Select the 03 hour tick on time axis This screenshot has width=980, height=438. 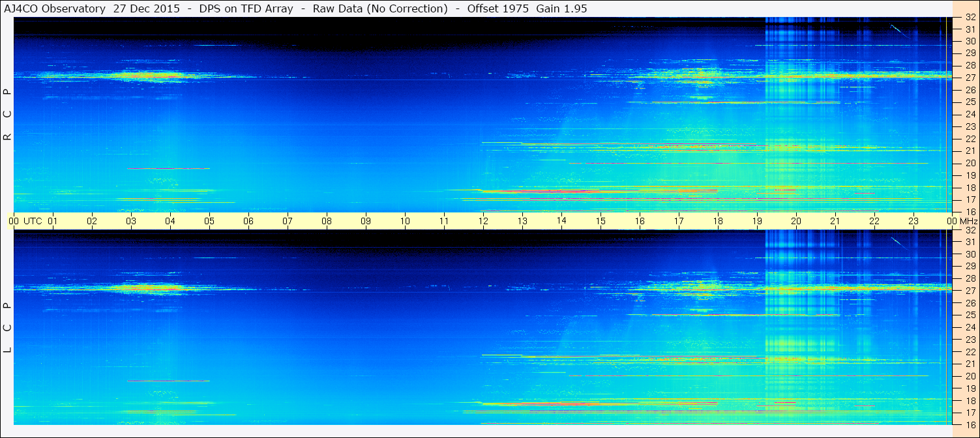click(131, 221)
